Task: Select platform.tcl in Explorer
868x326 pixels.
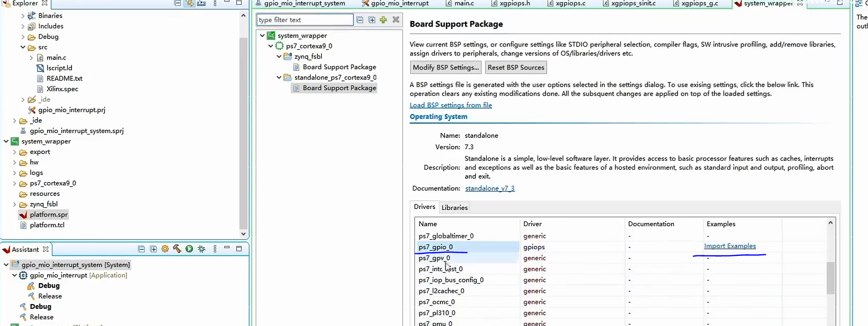Action: pos(47,225)
